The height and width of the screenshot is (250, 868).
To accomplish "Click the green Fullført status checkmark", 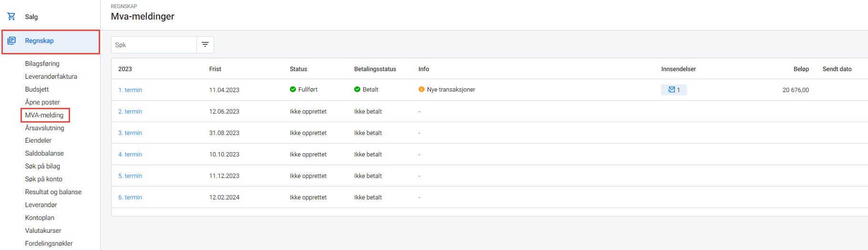I will pos(293,89).
